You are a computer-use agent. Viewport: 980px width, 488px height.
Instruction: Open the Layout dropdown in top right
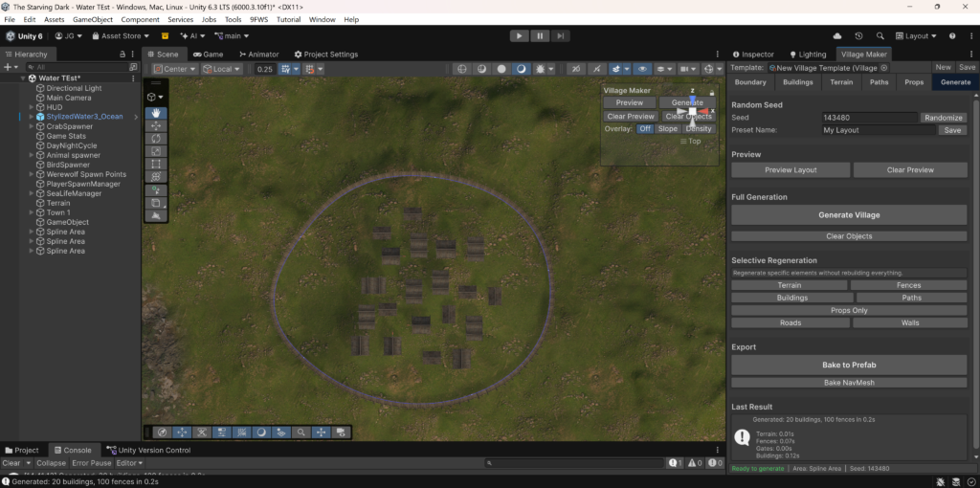click(x=917, y=35)
